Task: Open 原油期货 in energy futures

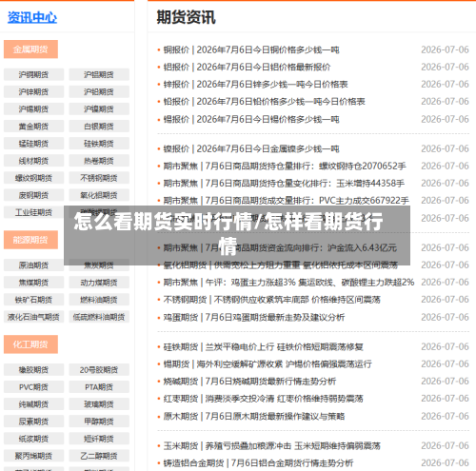Action: click(x=33, y=265)
